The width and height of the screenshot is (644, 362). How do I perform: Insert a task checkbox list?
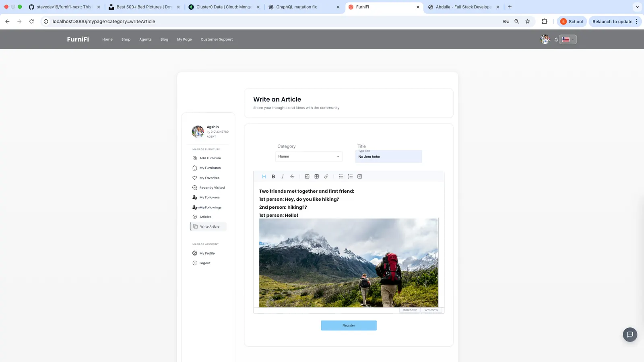[x=360, y=177]
